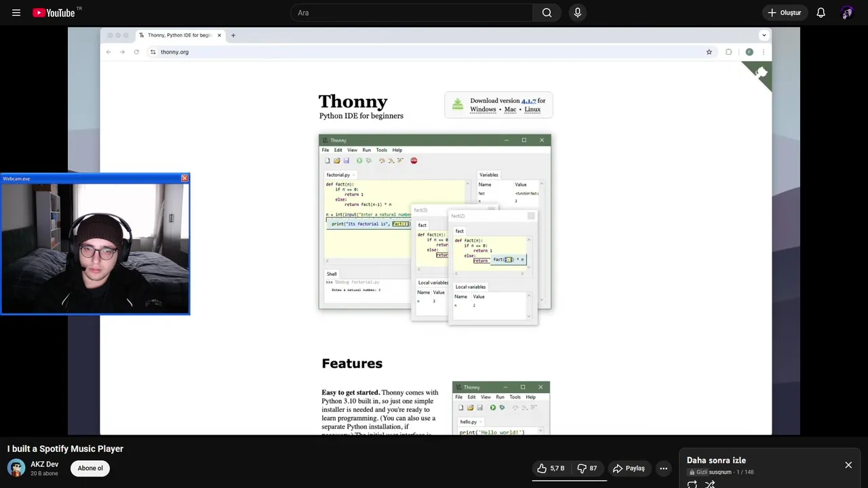868x488 pixels.
Task: Subscribe using the Abone ol button
Action: [90, 468]
